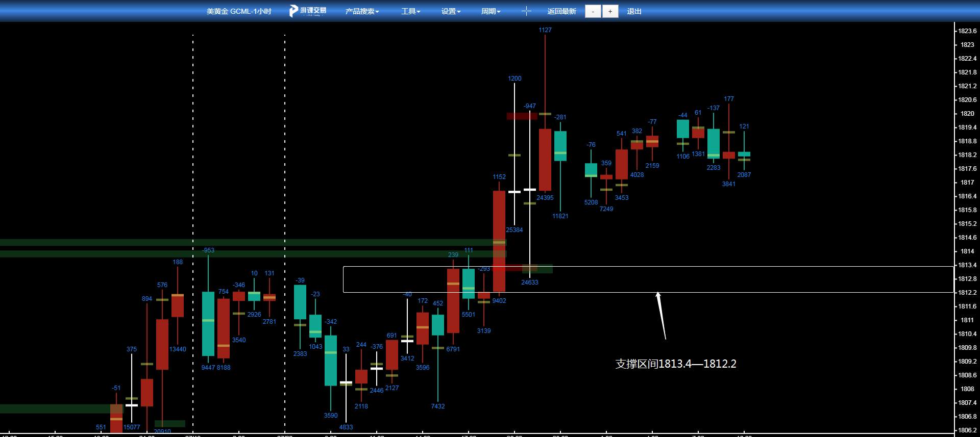Screen dimensions: 980x437
Task: Click price level 1817 on the axis
Action: 967,183
